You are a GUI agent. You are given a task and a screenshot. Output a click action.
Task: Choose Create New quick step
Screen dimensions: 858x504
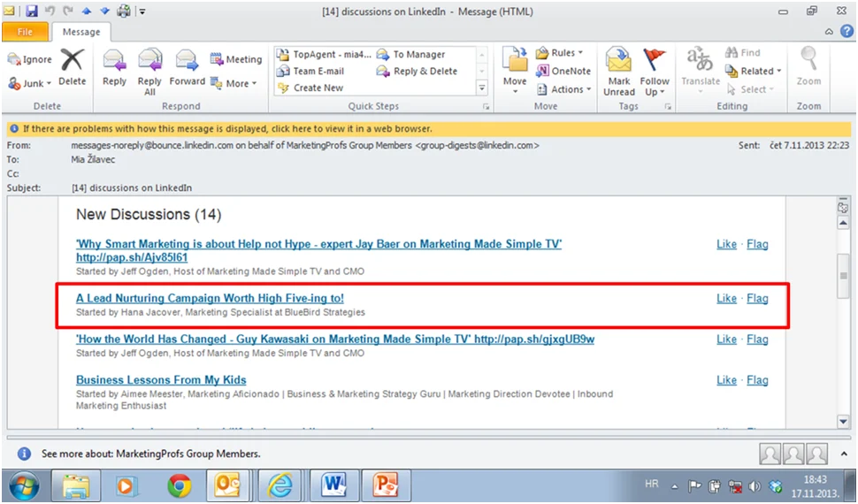pyautogui.click(x=310, y=88)
